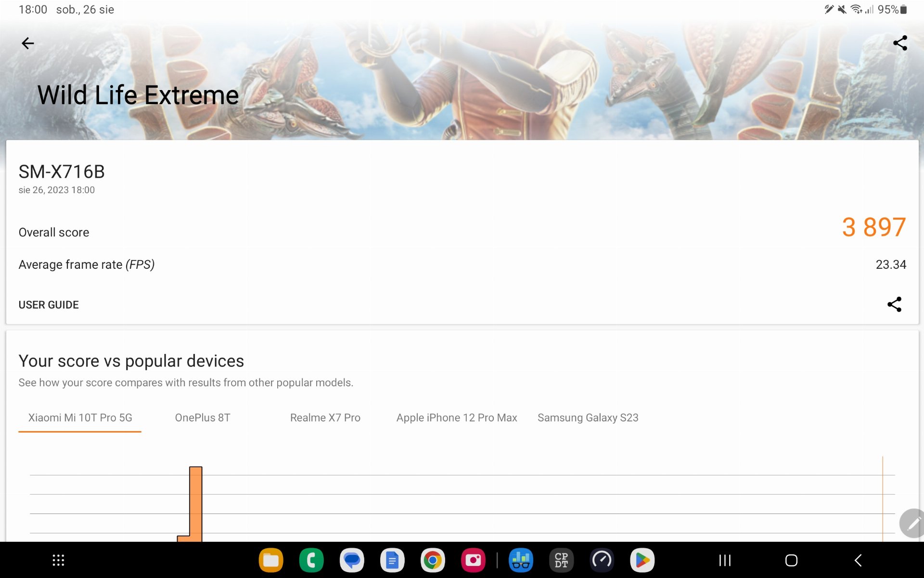Open the Messages app in taskbar
This screenshot has width=924, height=578.
coord(352,560)
